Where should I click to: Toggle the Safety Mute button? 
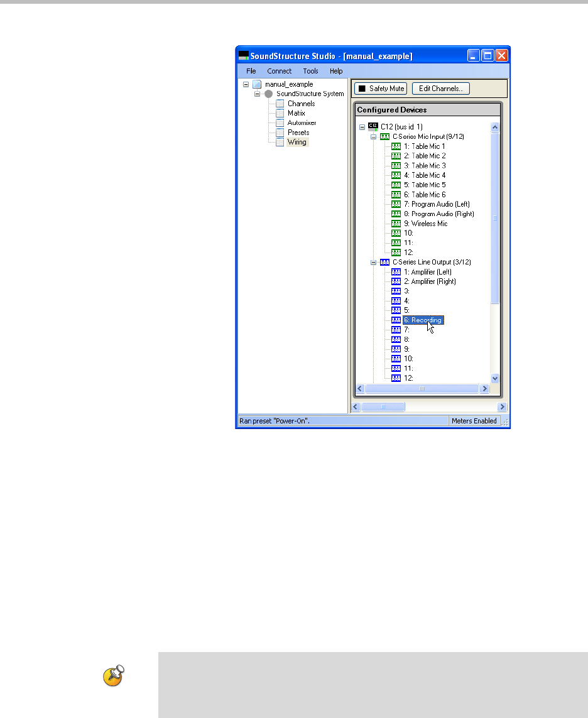click(381, 89)
